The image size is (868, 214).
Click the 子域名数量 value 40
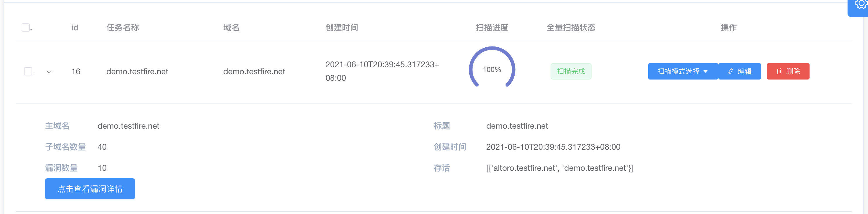pyautogui.click(x=102, y=147)
